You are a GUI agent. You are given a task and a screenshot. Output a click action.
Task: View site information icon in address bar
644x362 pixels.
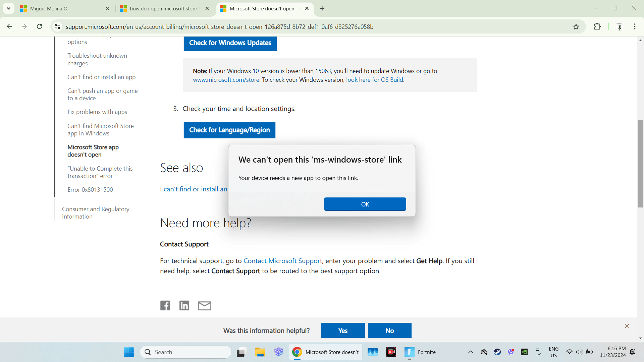pos(58,27)
